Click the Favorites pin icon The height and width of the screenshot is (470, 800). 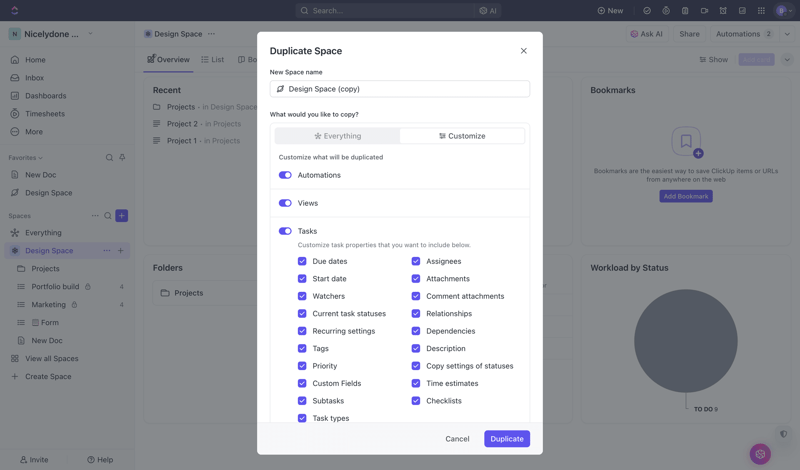click(122, 158)
